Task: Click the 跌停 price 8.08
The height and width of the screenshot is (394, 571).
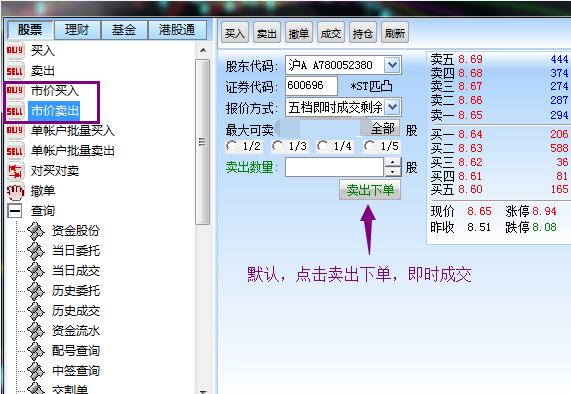Action: [544, 228]
